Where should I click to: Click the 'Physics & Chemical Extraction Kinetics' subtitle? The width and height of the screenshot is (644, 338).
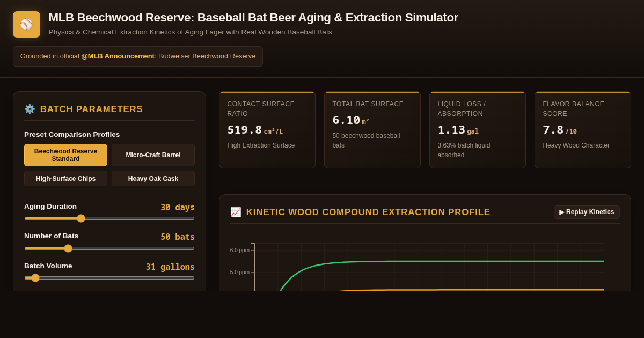point(190,32)
